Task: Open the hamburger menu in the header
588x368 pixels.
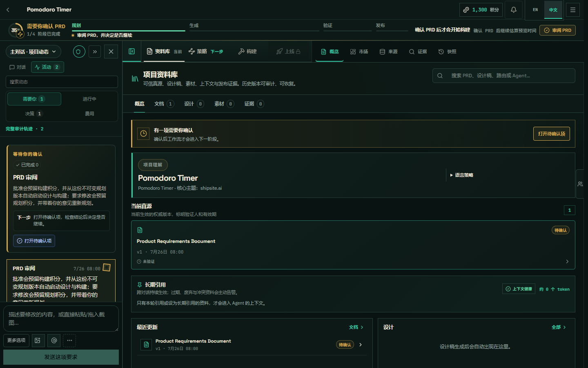Action: pyautogui.click(x=573, y=9)
